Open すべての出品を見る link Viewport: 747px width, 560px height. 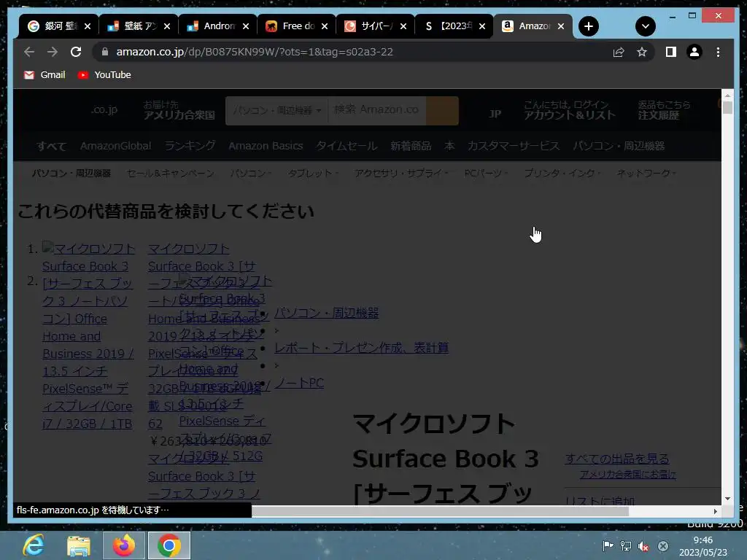click(x=617, y=459)
